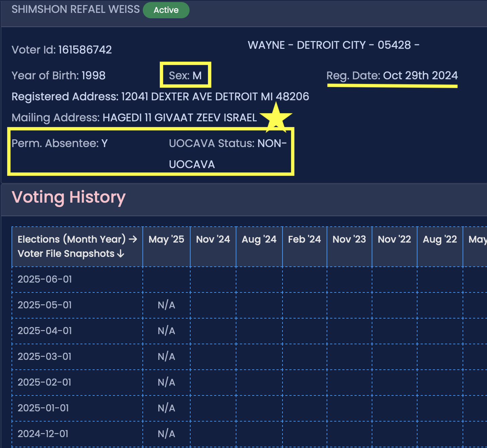Click the Year of Birth 1998 text
Viewport: 487px width, 448px height.
(58, 75)
